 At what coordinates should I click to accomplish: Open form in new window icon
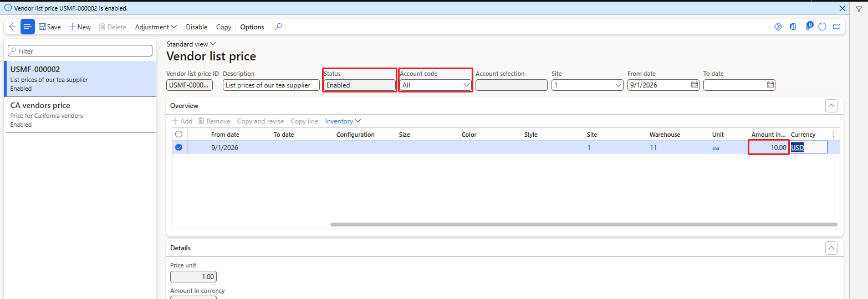[836, 27]
